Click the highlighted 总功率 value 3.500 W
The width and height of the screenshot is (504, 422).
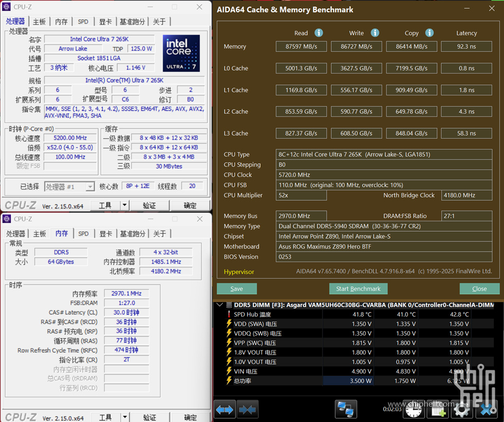[x=348, y=381]
